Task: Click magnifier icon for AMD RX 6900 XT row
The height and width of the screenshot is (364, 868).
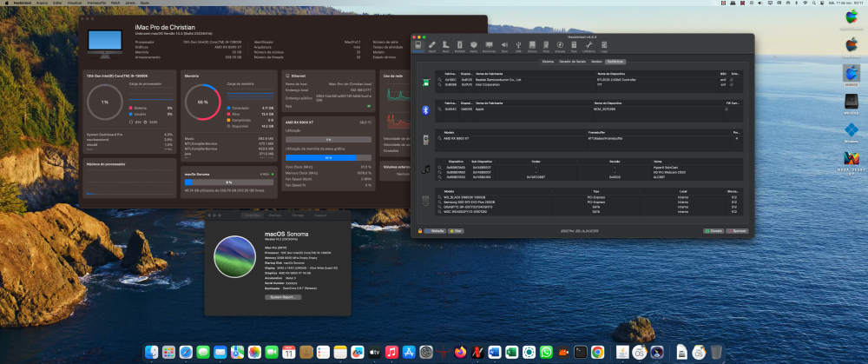Action: 439,138
